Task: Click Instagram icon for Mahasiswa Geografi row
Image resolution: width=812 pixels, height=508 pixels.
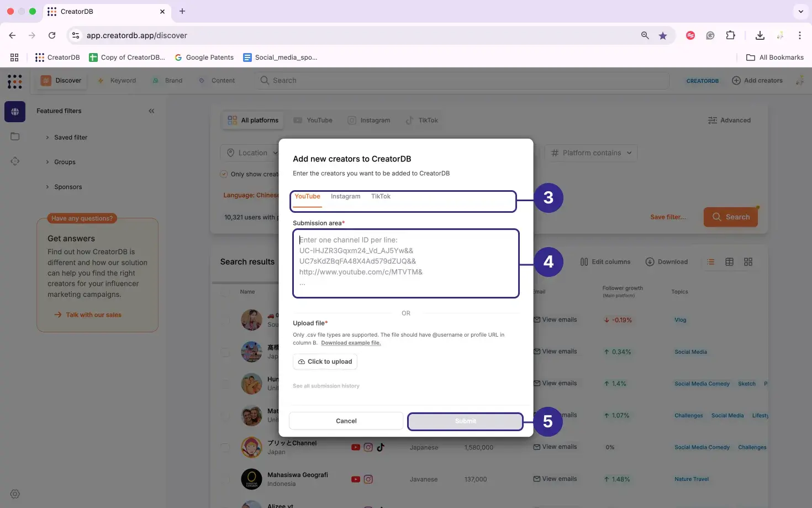Action: tap(368, 479)
